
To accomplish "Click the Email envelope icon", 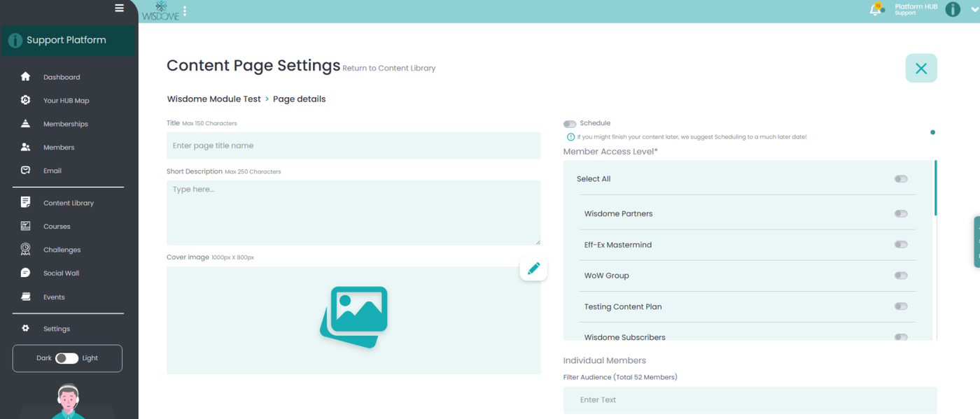I will [25, 170].
